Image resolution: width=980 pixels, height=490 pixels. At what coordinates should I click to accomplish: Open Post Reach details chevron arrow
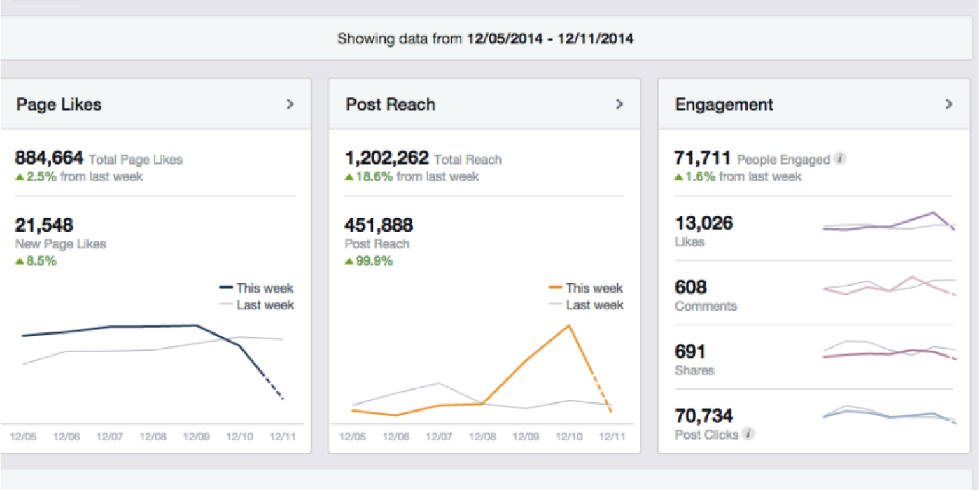tap(619, 104)
